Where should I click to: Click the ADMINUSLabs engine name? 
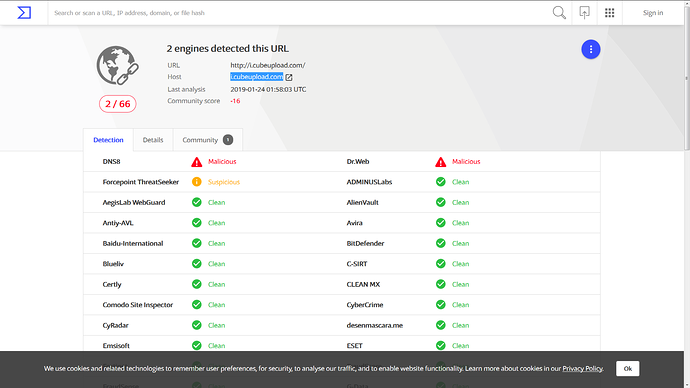369,182
